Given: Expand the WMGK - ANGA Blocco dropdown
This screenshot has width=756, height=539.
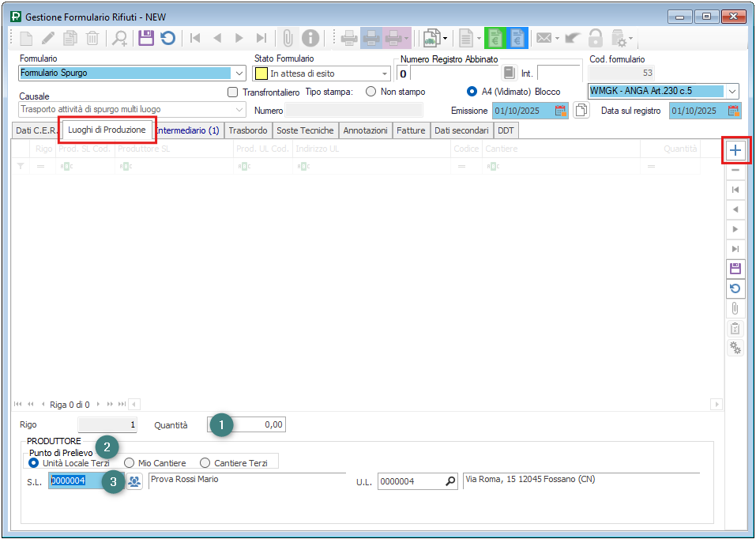Looking at the screenshot, I should (x=732, y=91).
